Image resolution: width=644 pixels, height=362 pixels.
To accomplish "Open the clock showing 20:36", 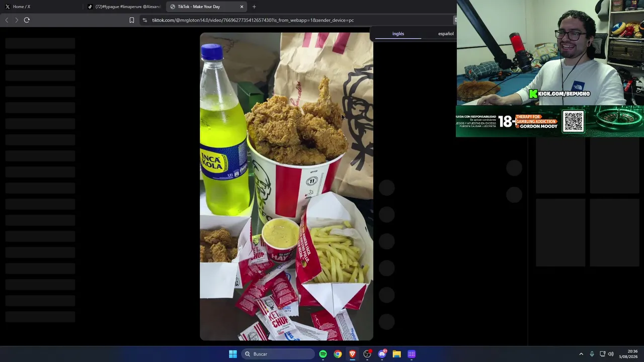I will click(628, 354).
